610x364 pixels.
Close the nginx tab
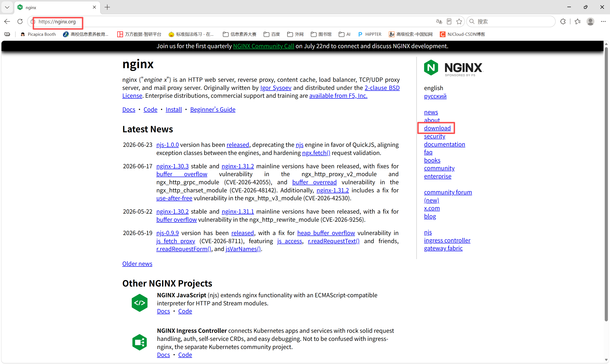tap(94, 7)
